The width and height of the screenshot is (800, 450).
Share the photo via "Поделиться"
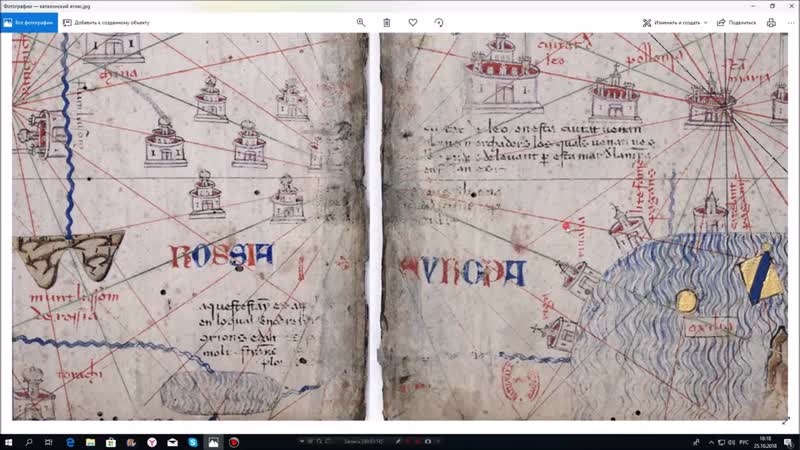coord(736,22)
